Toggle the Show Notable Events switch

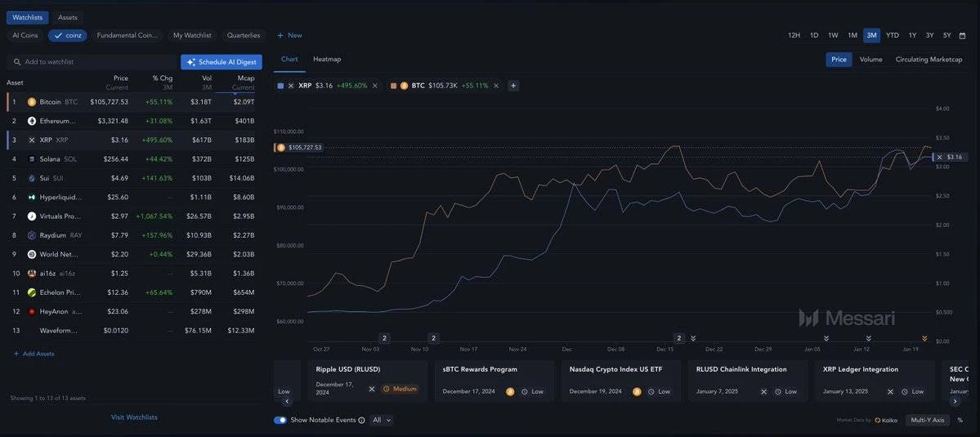(x=280, y=420)
